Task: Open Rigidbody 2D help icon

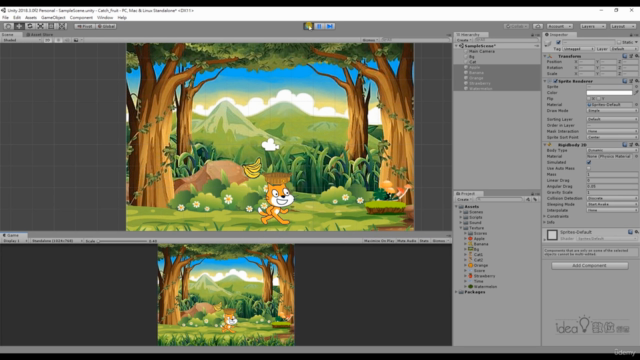Action: [x=625, y=144]
